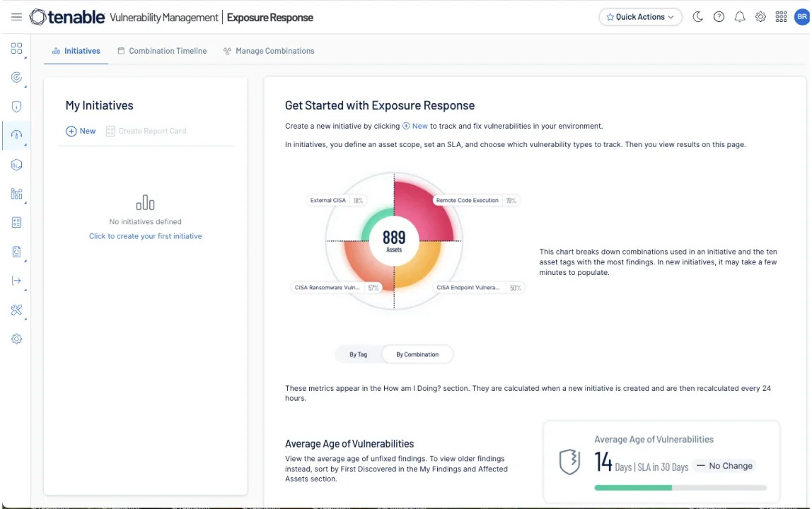Open the notifications bell
Image resolution: width=812 pixels, height=509 pixels.
click(740, 17)
